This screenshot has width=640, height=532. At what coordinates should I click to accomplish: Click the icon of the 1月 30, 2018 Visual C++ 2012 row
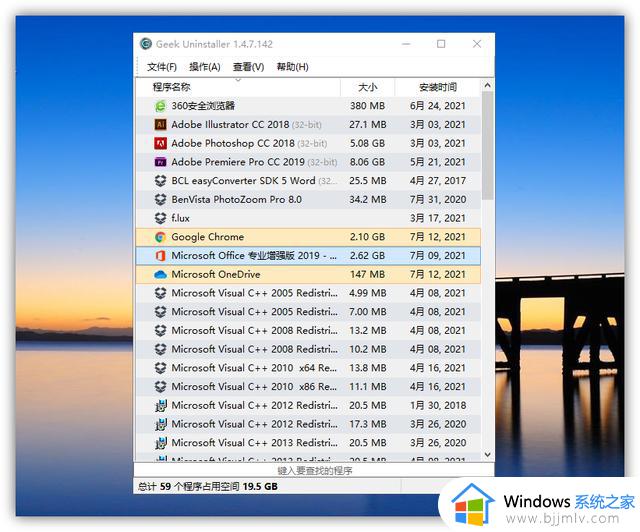[x=160, y=406]
